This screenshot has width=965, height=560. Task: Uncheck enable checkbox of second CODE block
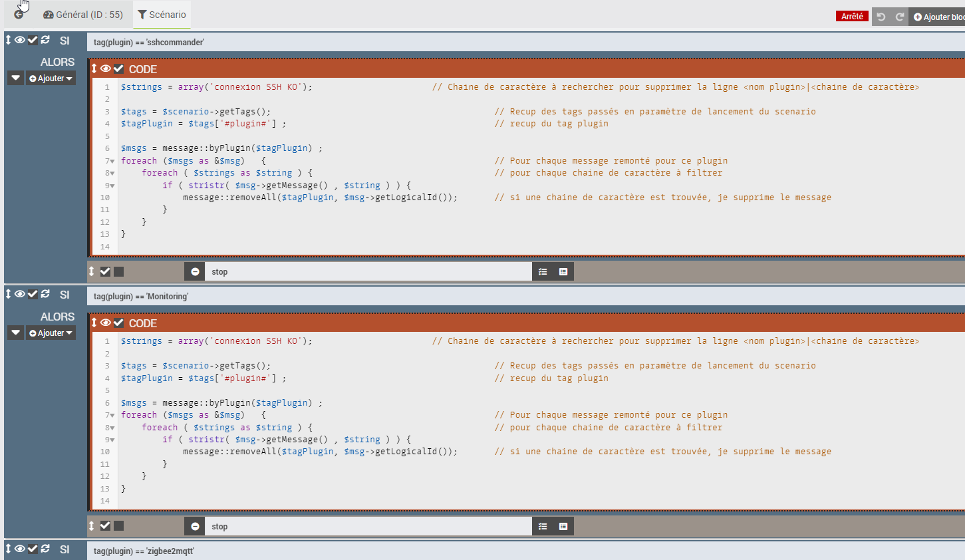click(x=118, y=323)
